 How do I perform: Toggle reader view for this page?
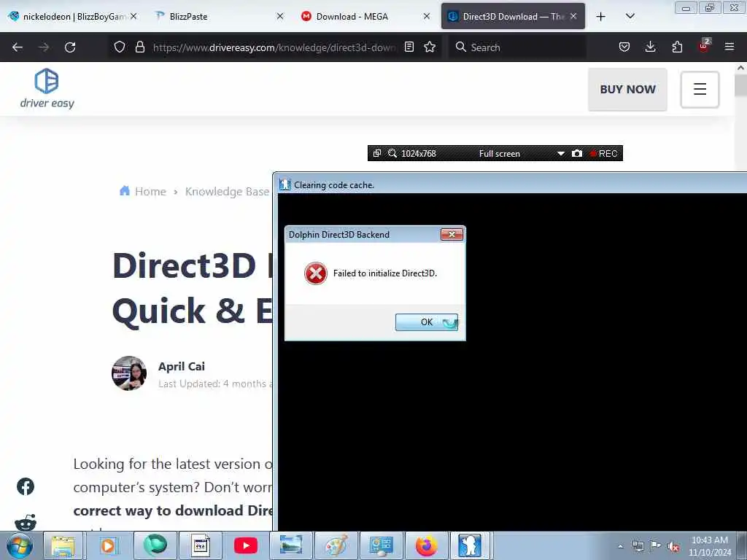click(x=409, y=47)
